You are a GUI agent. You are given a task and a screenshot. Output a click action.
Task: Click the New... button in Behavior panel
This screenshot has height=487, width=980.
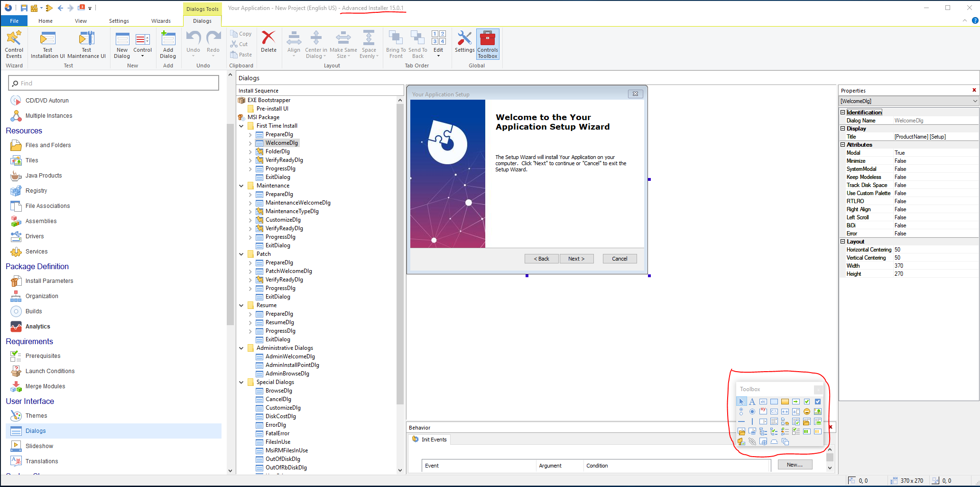(x=795, y=465)
